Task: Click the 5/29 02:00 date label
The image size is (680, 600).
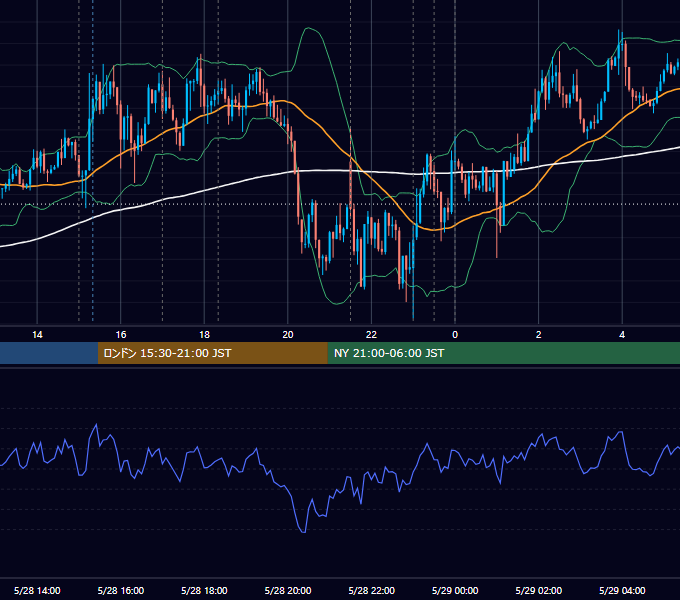Action: 539,590
